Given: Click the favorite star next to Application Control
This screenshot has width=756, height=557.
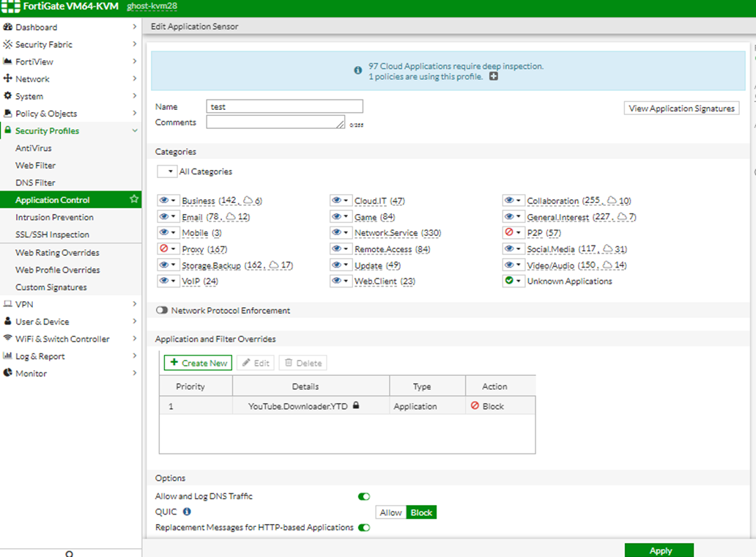Looking at the screenshot, I should 134,199.
